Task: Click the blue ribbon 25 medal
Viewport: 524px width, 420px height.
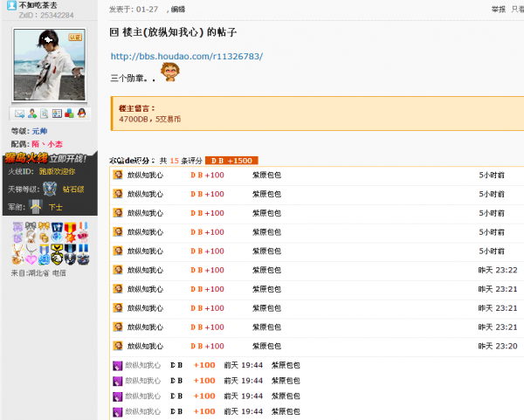Action: coord(83,254)
